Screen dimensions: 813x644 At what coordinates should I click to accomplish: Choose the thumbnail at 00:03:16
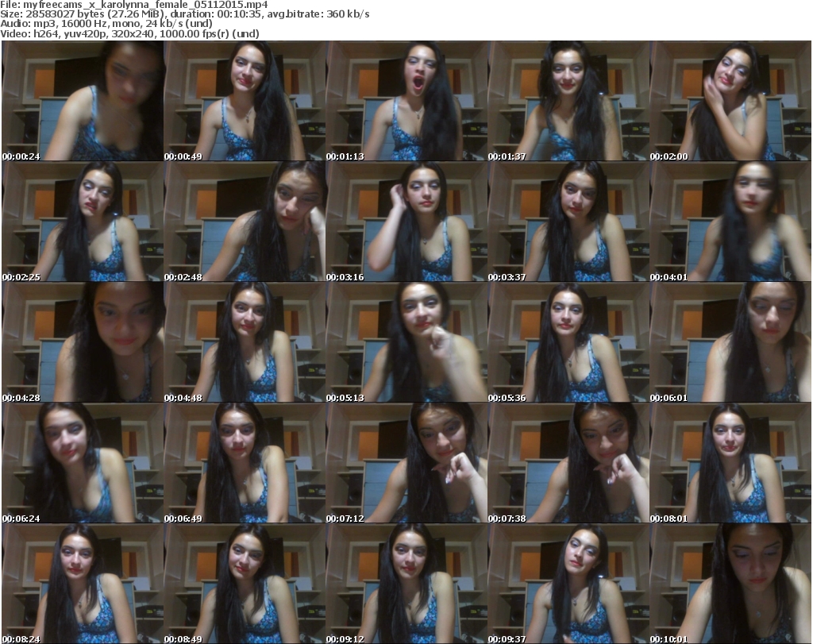(406, 222)
